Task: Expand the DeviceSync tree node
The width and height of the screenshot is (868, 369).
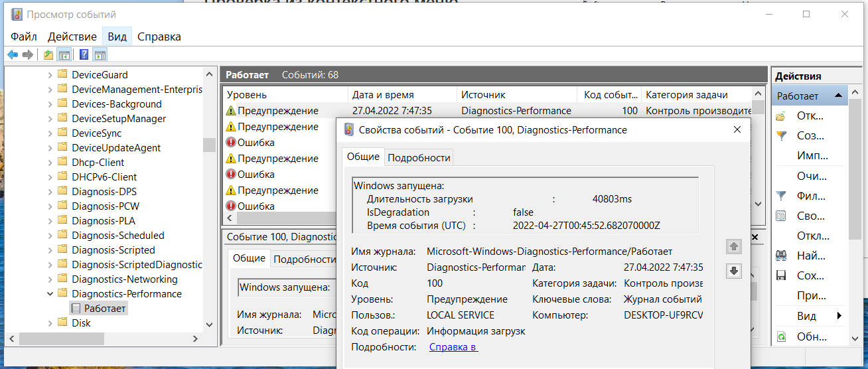Action: pos(50,133)
